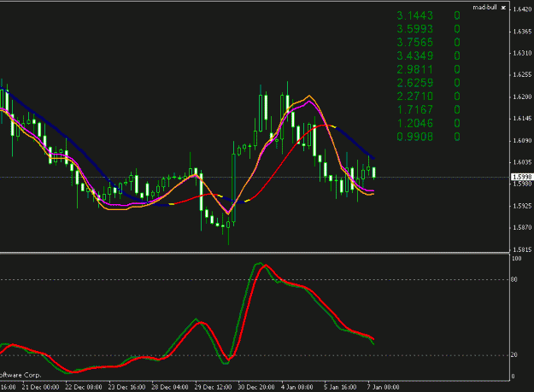Click the expert advisor status icon beside mad-bull
Image resolution: width=534 pixels, height=392 pixels.
pyautogui.click(x=503, y=8)
